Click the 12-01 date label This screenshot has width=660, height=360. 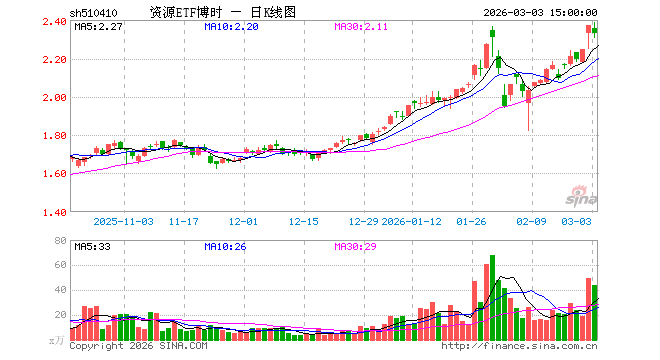pos(243,221)
